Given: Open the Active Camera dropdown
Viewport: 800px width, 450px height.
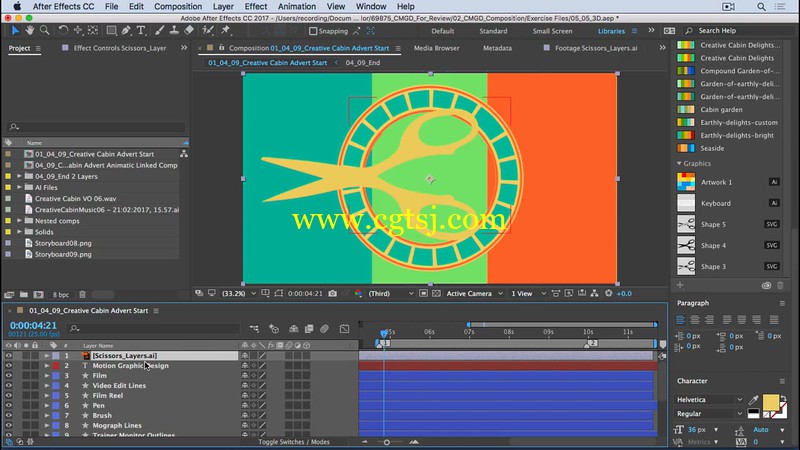Looking at the screenshot, I should [474, 293].
